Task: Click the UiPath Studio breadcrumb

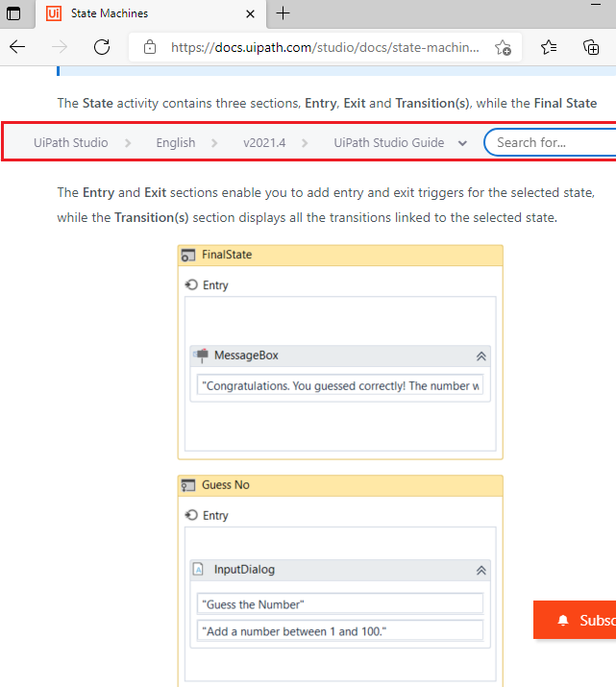Action: [x=70, y=142]
